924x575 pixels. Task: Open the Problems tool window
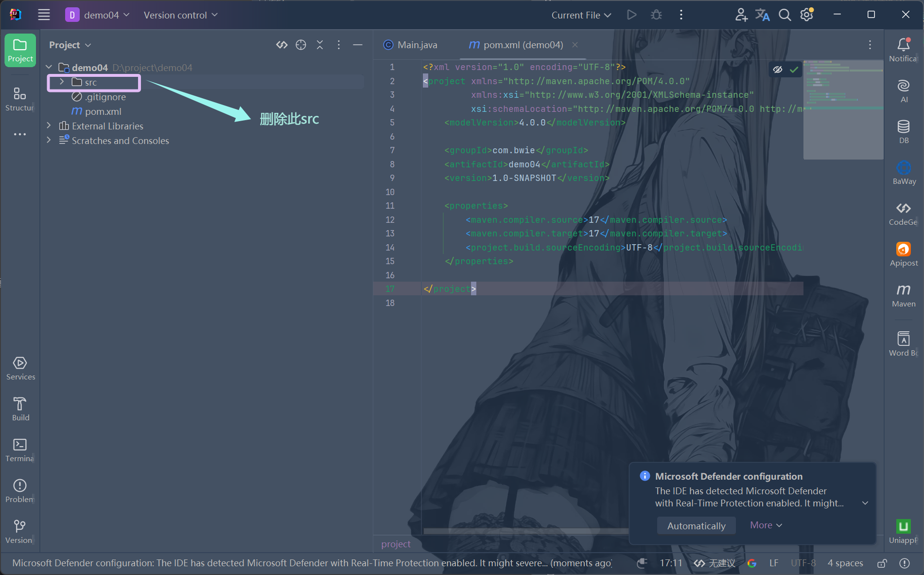[x=20, y=491]
